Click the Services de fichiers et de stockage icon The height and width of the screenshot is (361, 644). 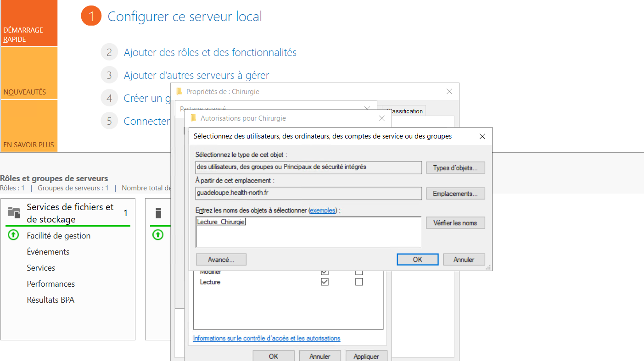tap(14, 212)
